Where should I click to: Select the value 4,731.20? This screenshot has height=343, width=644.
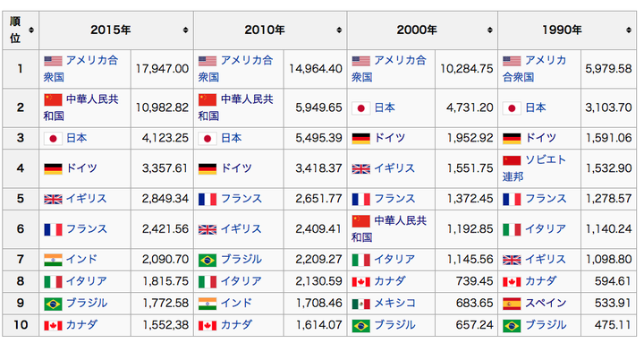(470, 107)
